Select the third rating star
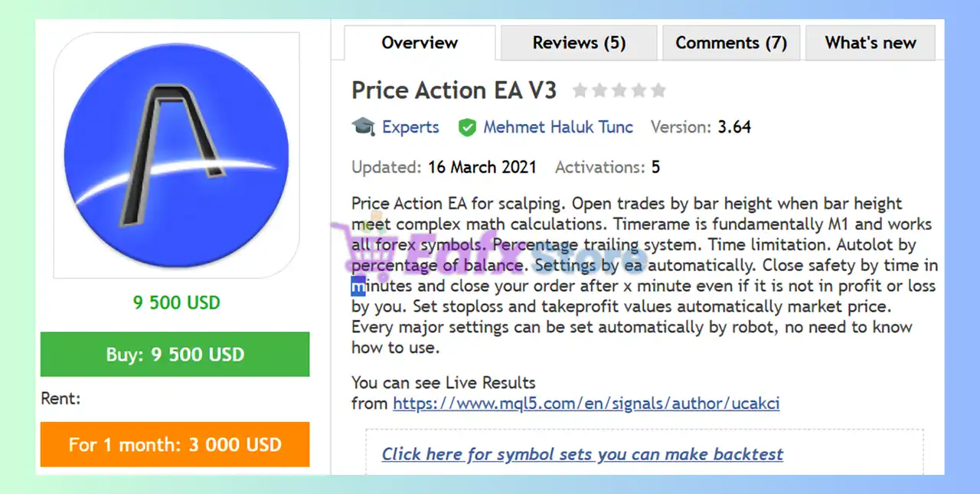 619,91
